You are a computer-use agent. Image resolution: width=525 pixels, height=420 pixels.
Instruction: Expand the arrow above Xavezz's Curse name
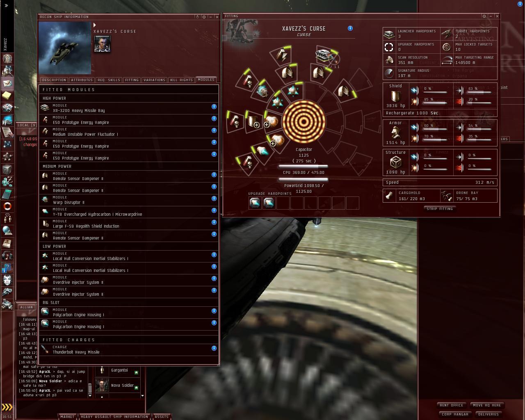click(95, 25)
